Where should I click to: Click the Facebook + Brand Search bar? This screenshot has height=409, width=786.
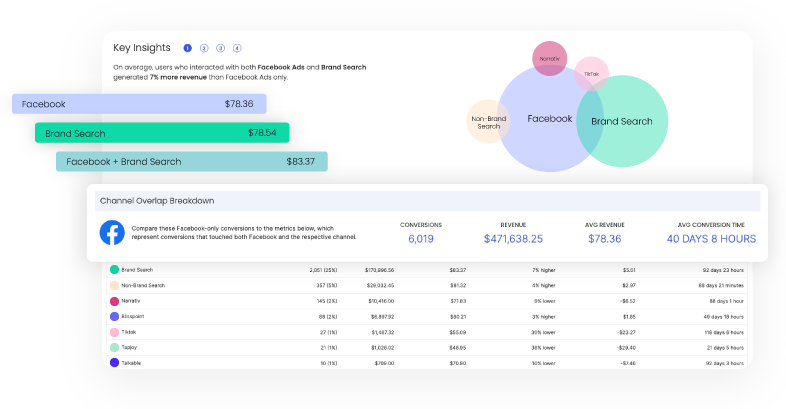tap(191, 161)
